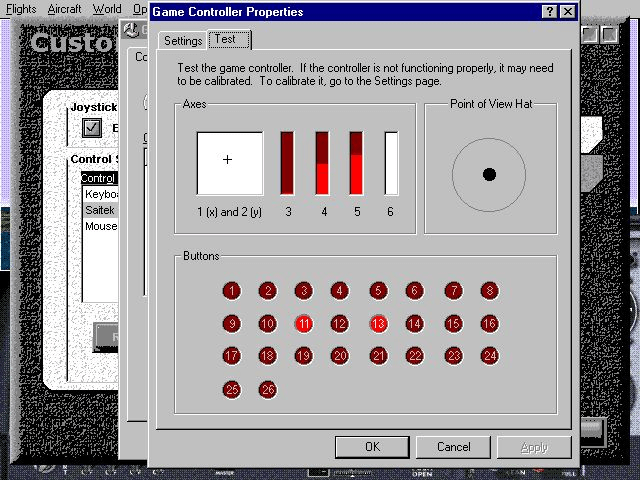
Task: Click the axis 4 level bar
Action: (322, 163)
